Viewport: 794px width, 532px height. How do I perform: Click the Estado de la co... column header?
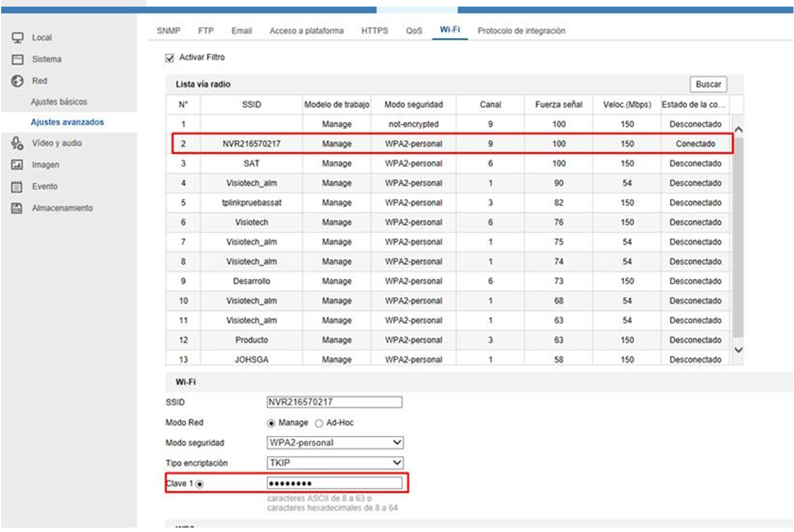(696, 105)
